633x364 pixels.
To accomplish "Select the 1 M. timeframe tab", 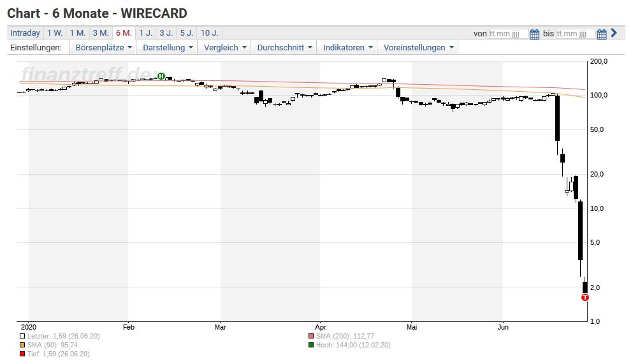I will 78,33.
